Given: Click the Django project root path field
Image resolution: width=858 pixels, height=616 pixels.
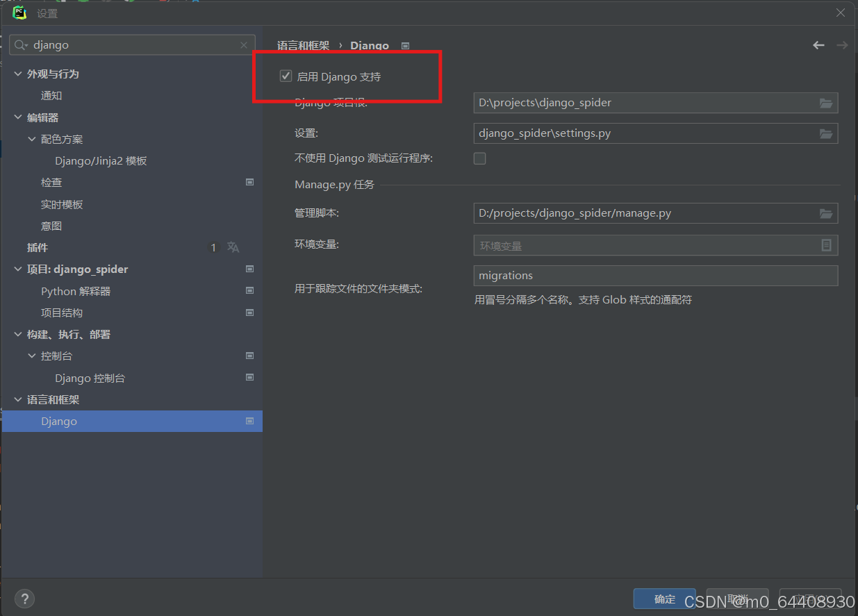Looking at the screenshot, I should click(656, 103).
